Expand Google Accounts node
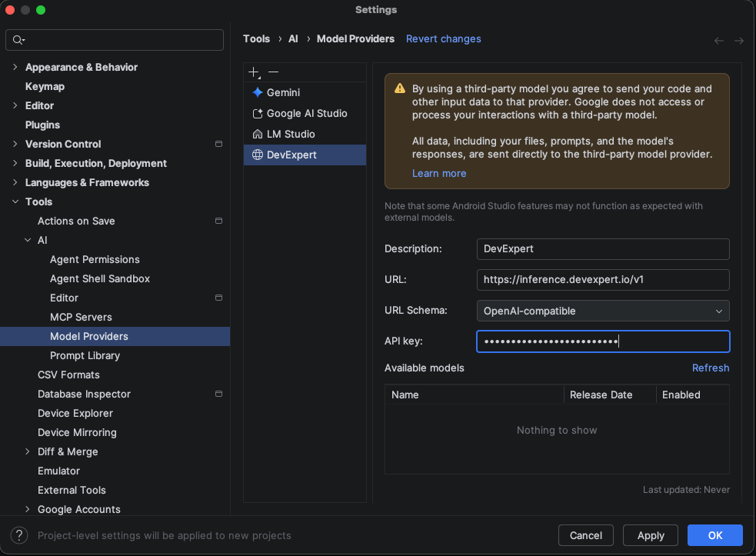The width and height of the screenshot is (756, 556). point(28,509)
